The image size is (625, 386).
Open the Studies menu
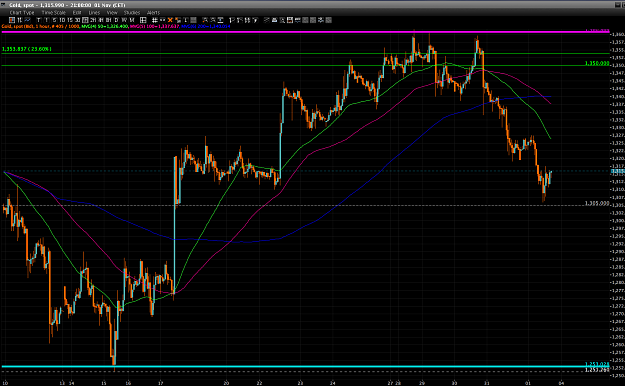[132, 13]
